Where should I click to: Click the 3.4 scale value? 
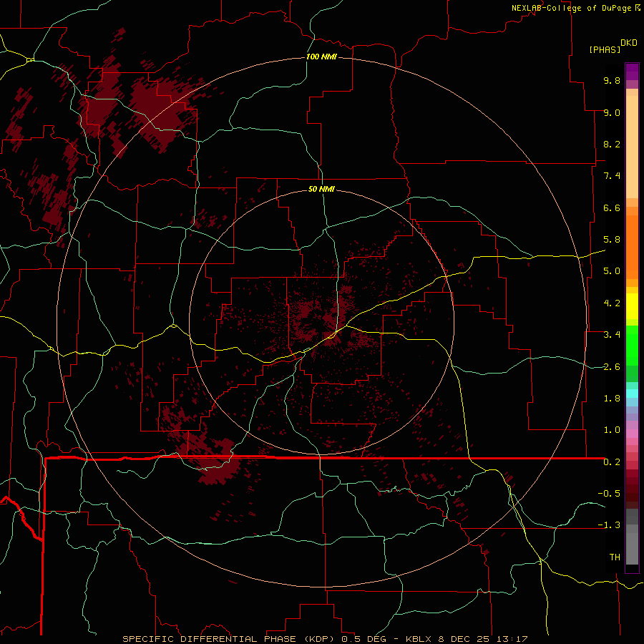tap(612, 335)
